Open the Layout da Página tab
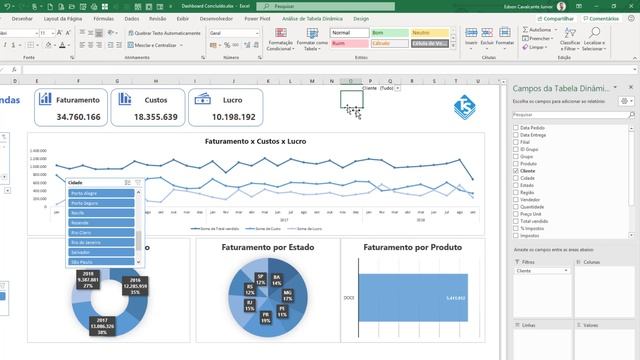The image size is (640, 360). (x=63, y=19)
